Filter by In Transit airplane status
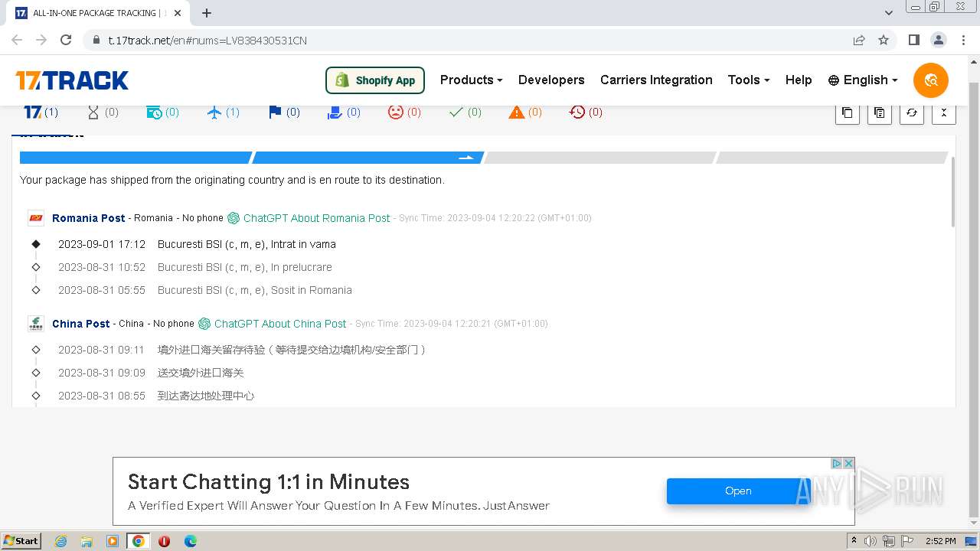The height and width of the screenshot is (551, 980). 224,112
